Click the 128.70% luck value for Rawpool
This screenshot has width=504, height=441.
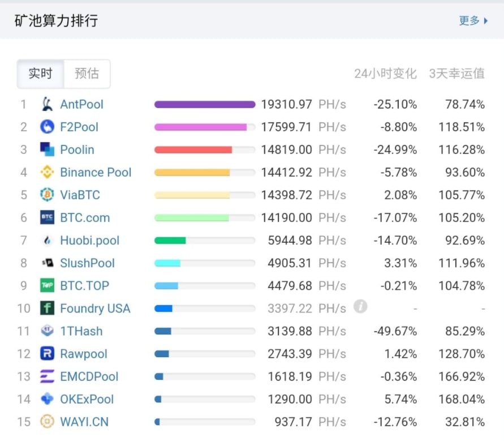click(x=462, y=354)
